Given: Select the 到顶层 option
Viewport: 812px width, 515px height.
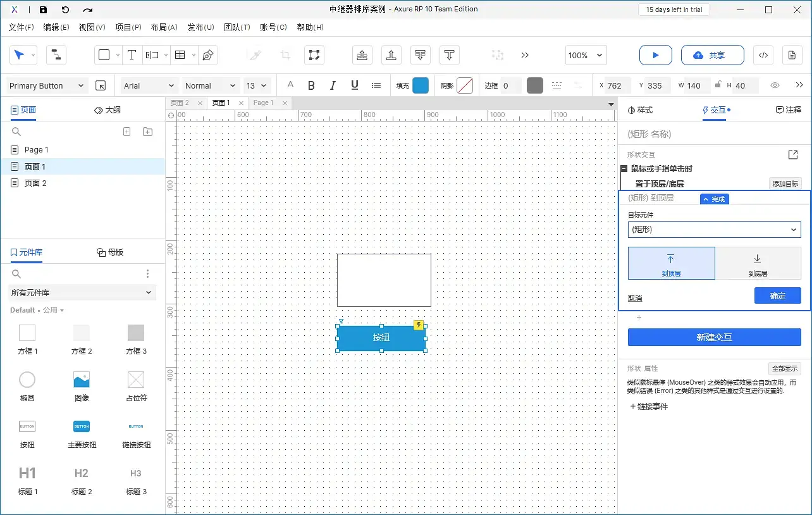Looking at the screenshot, I should pyautogui.click(x=671, y=263).
